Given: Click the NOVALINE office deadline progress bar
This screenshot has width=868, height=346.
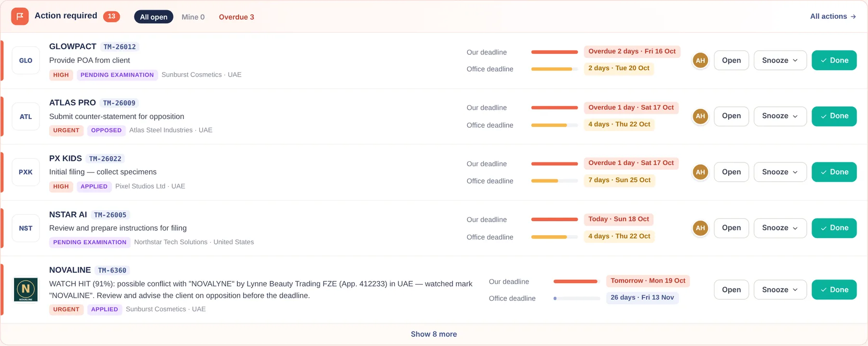Looking at the screenshot, I should [577, 298].
